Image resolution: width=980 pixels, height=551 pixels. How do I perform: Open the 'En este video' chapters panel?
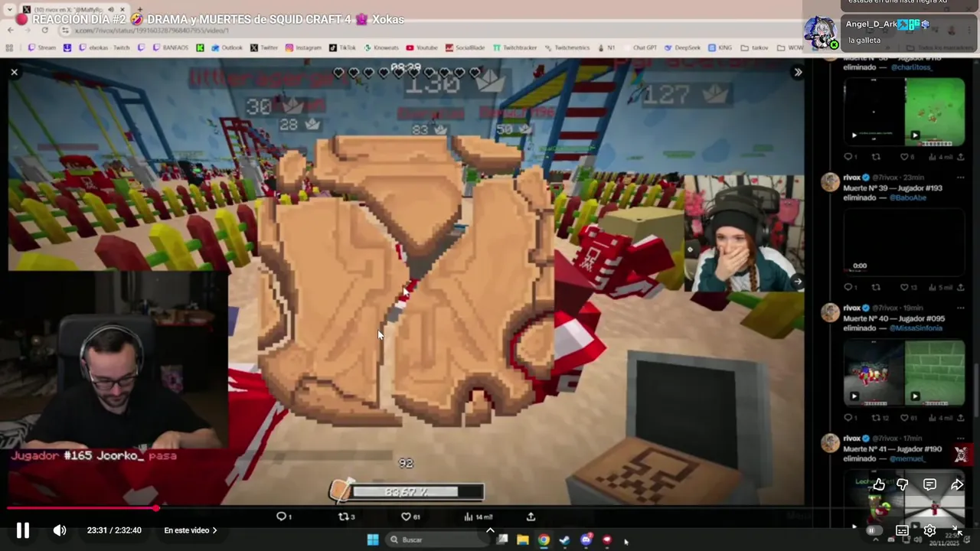[191, 530]
